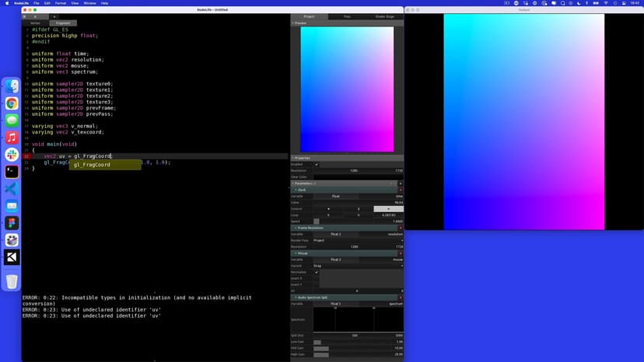This screenshot has width=644, height=362.
Task: Add a new parameter with the plus icon
Action: click(x=401, y=183)
